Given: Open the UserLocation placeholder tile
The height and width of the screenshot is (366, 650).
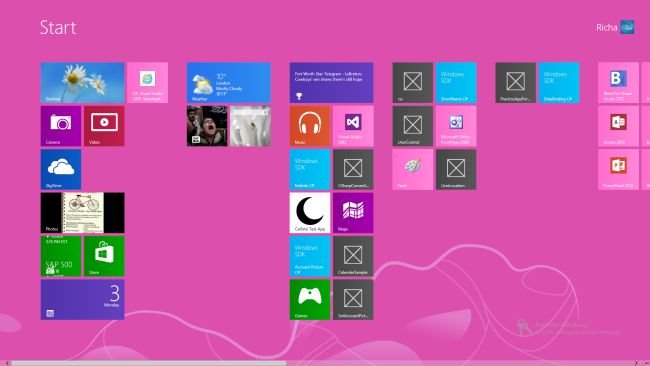Looking at the screenshot, I should pos(456,170).
